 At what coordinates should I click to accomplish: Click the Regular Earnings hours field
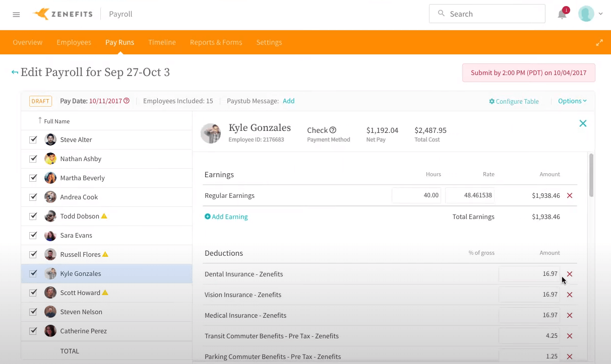click(x=416, y=195)
